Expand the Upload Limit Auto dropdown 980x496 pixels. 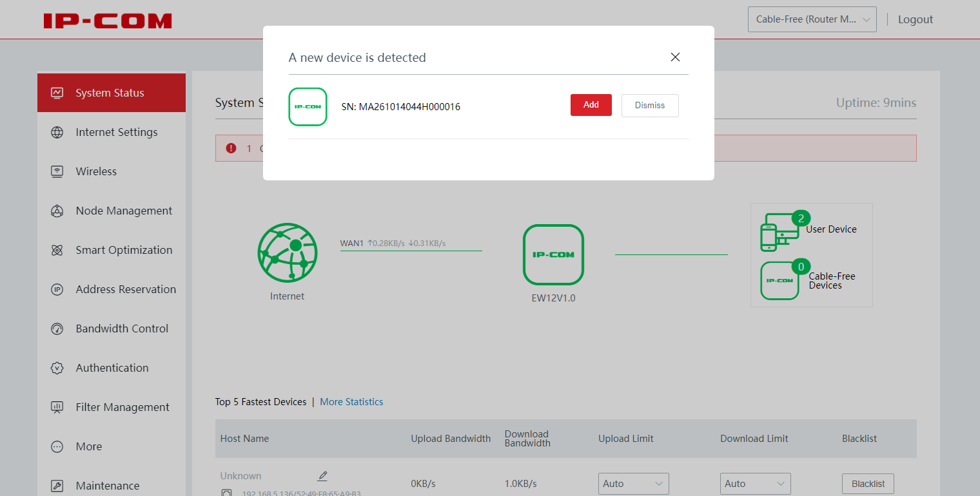tap(633, 484)
